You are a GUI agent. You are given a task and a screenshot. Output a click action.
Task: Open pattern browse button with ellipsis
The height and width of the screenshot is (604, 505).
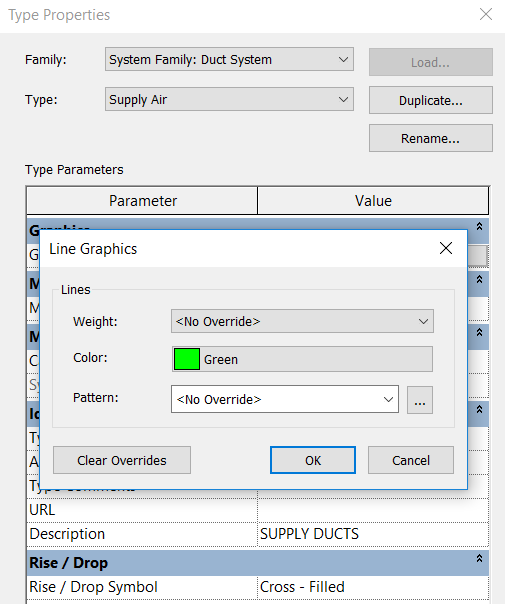pyautogui.click(x=420, y=400)
